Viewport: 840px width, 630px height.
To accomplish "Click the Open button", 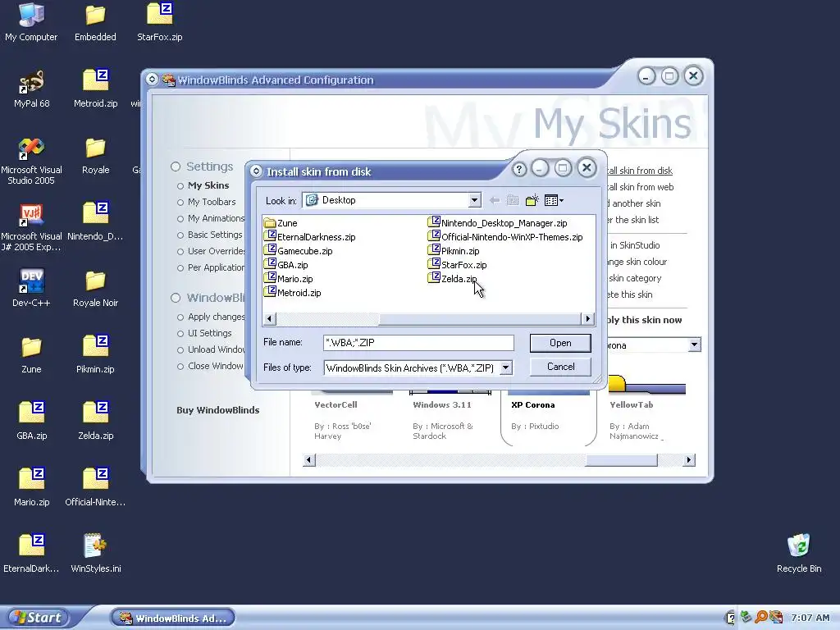I will [560, 343].
